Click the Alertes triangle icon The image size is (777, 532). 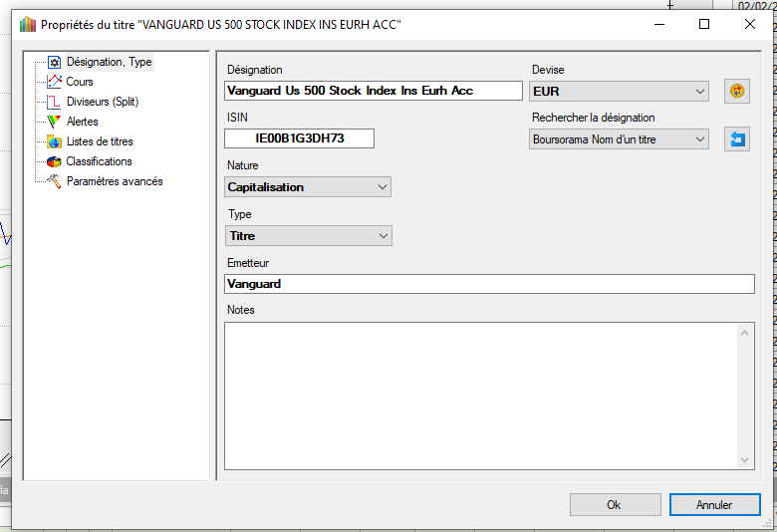point(55,122)
